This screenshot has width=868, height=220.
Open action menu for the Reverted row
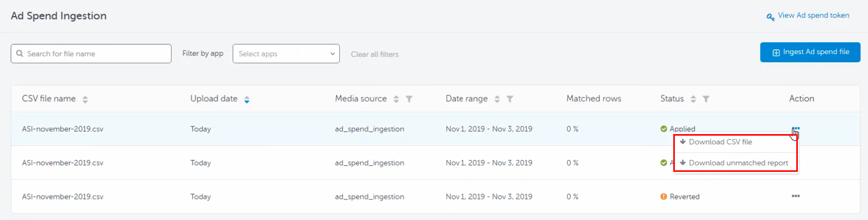796,196
